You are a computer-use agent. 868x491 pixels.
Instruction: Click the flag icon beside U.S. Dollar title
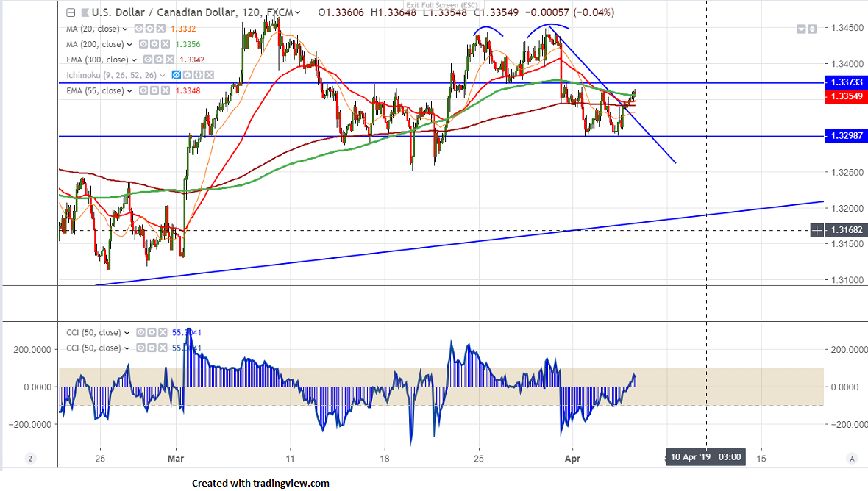tap(85, 12)
